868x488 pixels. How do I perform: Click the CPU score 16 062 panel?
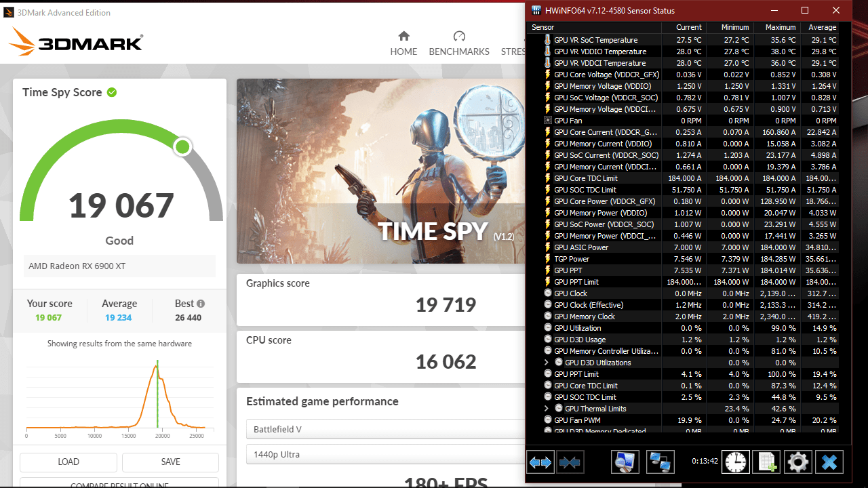click(x=382, y=357)
